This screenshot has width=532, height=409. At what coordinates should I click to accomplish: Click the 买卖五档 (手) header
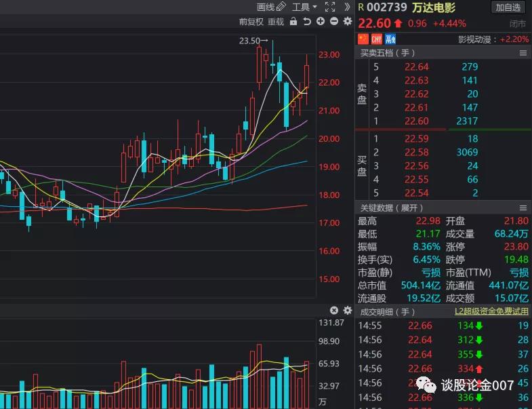pyautogui.click(x=388, y=53)
